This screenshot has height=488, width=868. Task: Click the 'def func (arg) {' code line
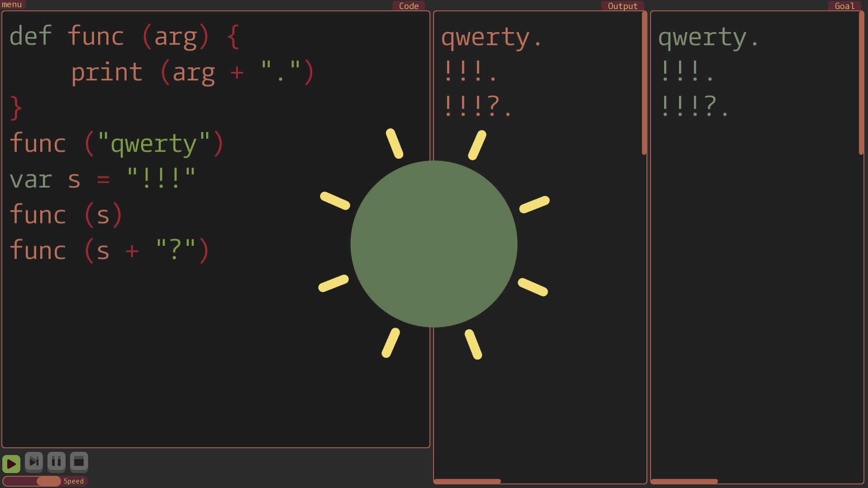124,36
